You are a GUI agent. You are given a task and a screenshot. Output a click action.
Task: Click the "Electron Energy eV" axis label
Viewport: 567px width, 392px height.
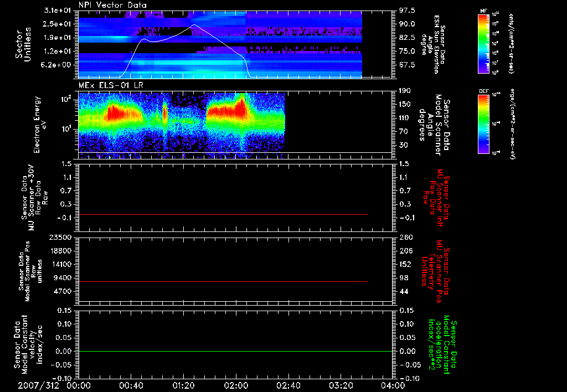40,125
